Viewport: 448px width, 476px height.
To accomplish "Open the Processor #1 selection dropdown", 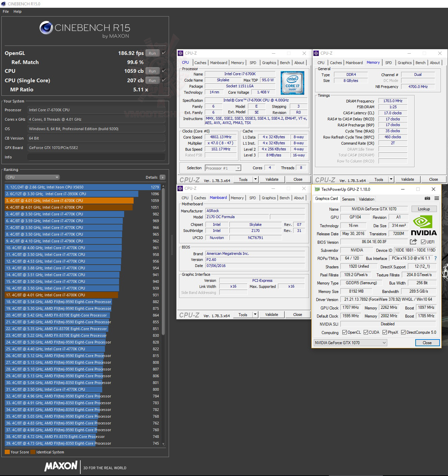I will click(223, 168).
